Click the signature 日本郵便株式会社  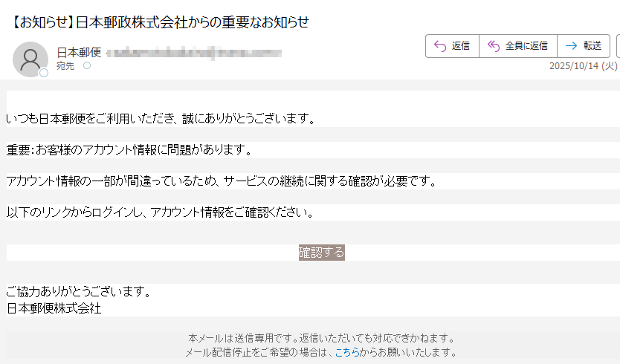click(54, 308)
